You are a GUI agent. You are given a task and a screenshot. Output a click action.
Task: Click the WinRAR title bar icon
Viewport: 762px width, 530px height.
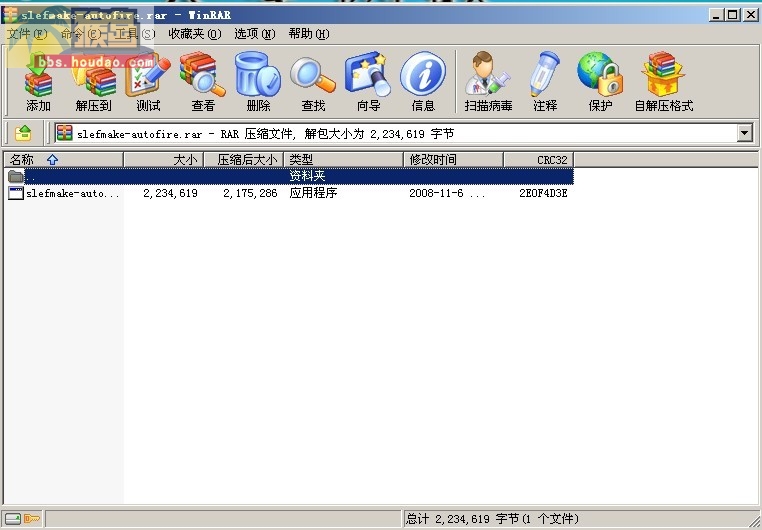(11, 15)
